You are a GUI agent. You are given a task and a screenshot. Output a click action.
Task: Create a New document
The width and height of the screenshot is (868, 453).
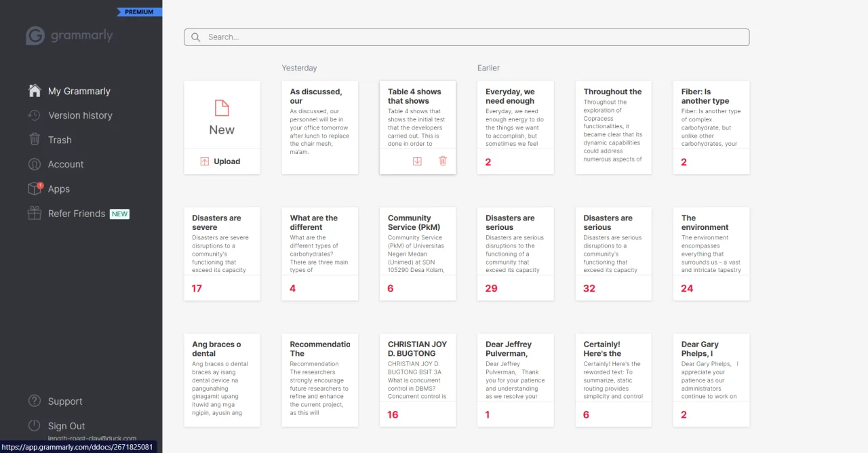pos(222,115)
